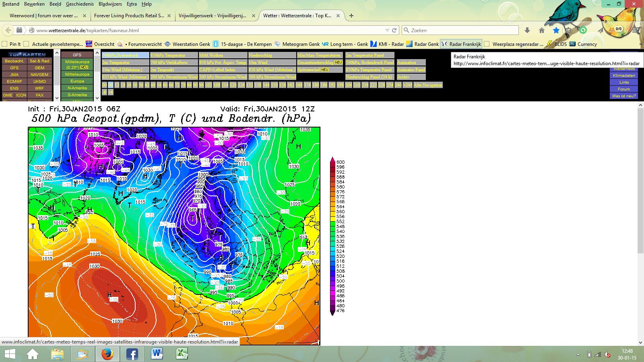The image size is (644, 362).
Task: Open Word from the taskbar
Action: [157, 354]
